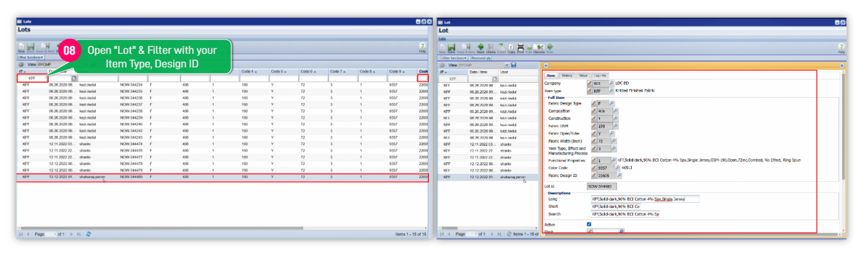Click Lots breadcrumb link in Lot window
The width and height of the screenshot is (868, 271).
click(x=443, y=38)
